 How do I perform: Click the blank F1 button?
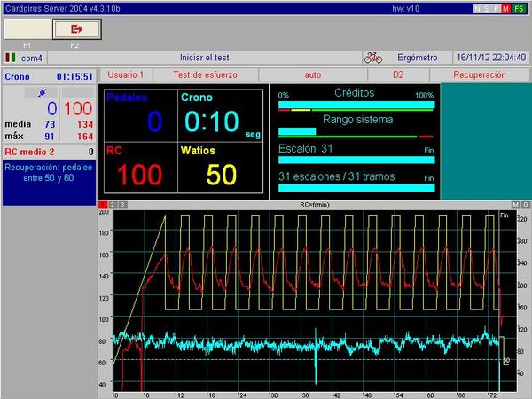[x=28, y=29]
